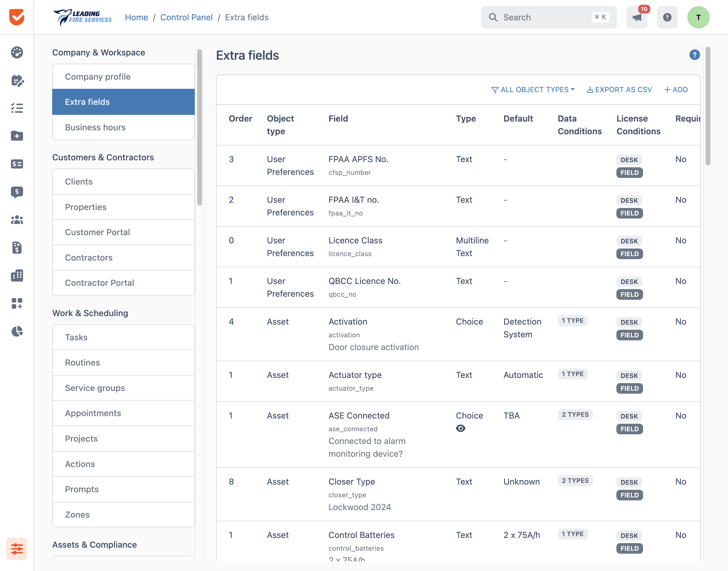This screenshot has width=728, height=571.
Task: Click the calendar edit icon in sidebar
Action: pos(17,81)
